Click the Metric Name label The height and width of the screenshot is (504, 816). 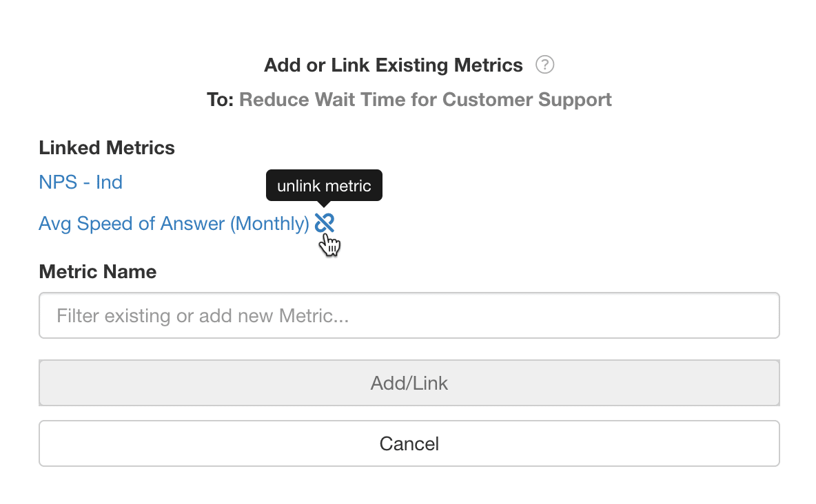(x=98, y=271)
